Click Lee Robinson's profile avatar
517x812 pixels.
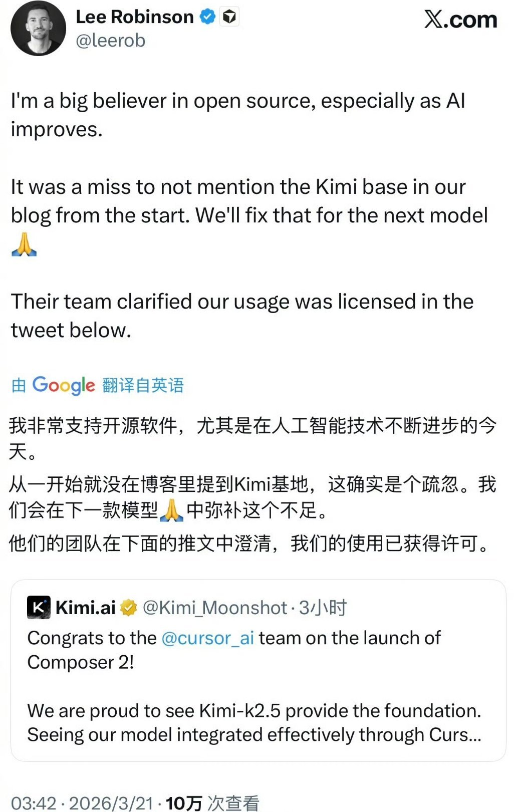38,28
